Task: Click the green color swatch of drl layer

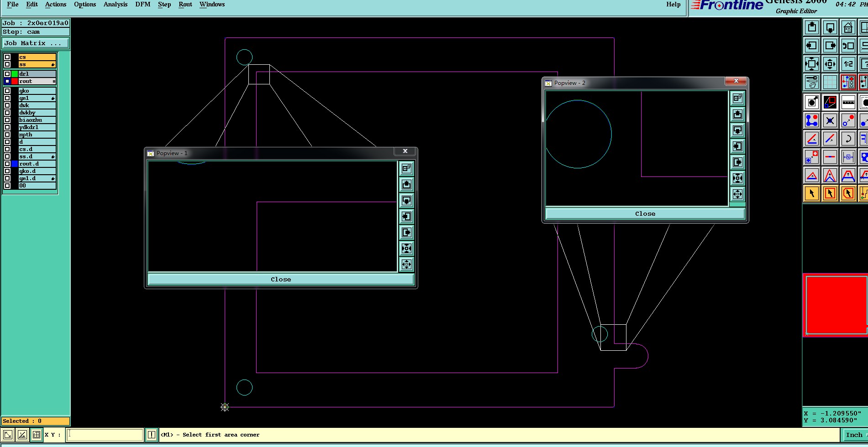Action: point(15,73)
